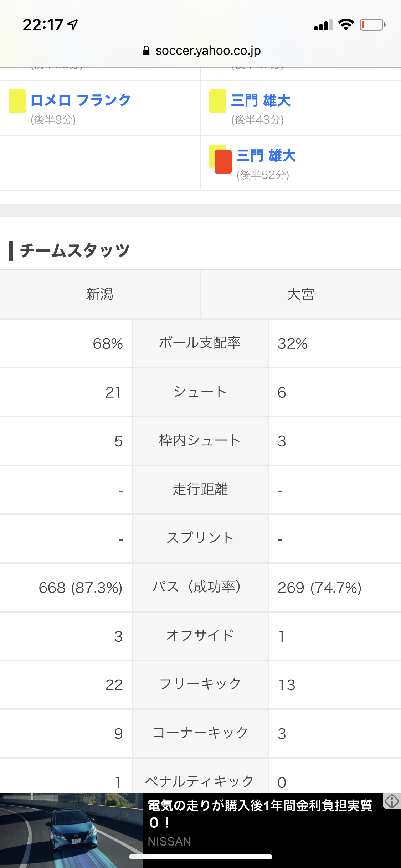Open 三門 雄大 link at 後半52分
The image size is (401, 868).
point(266,156)
